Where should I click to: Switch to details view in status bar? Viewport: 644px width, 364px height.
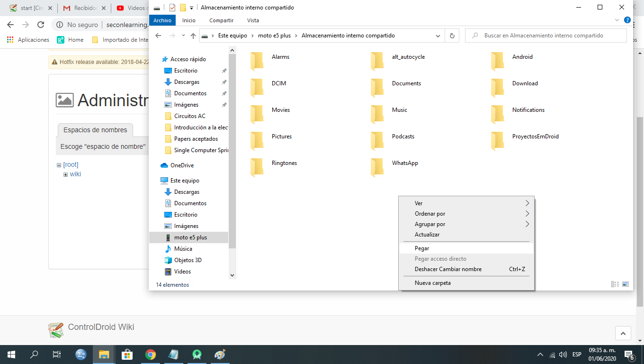point(615,284)
